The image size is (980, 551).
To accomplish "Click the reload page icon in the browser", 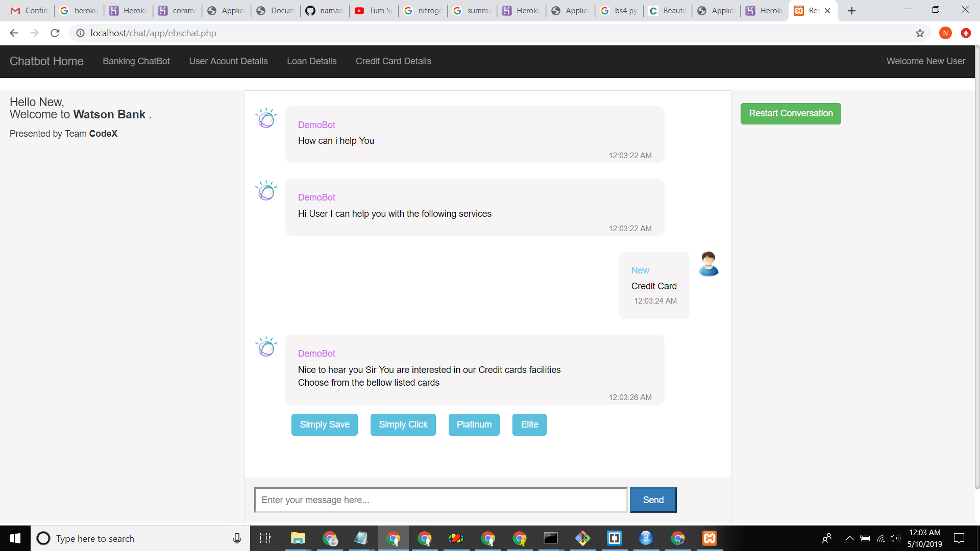I will 55,33.
